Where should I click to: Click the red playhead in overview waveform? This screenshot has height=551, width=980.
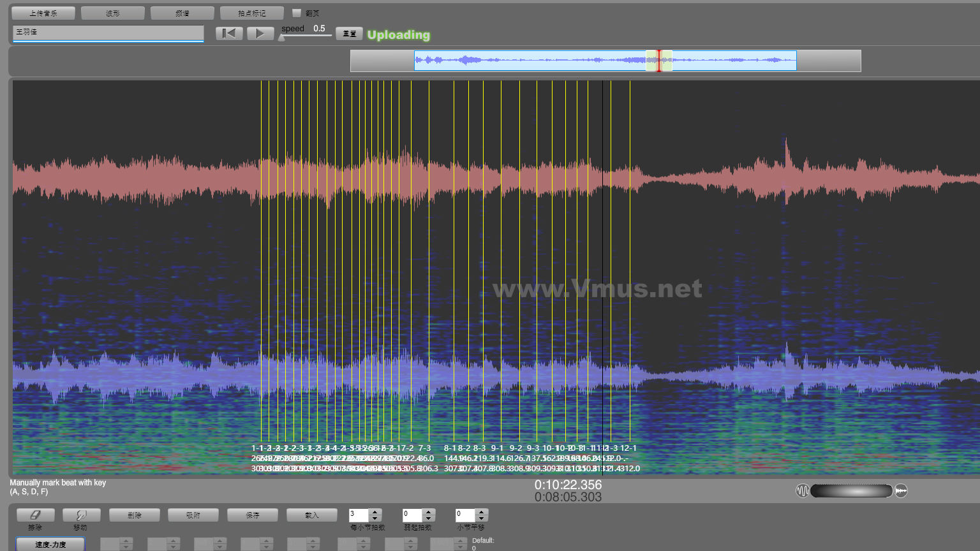click(659, 61)
